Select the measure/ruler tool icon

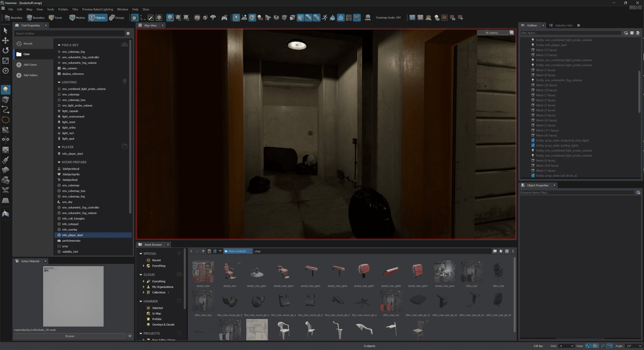click(x=6, y=129)
